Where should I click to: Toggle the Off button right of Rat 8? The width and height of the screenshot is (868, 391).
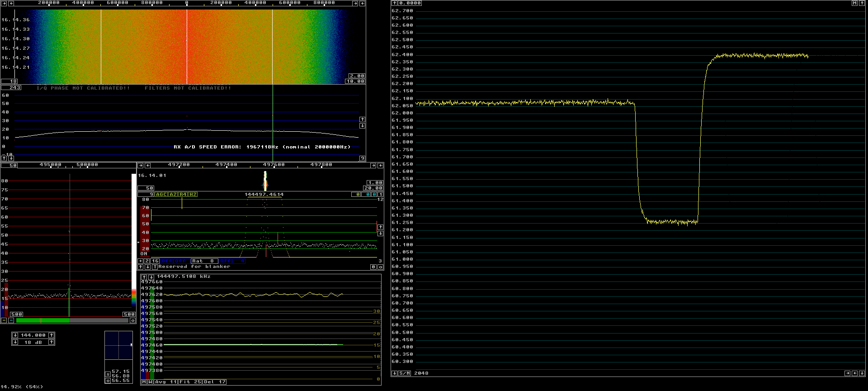point(225,261)
